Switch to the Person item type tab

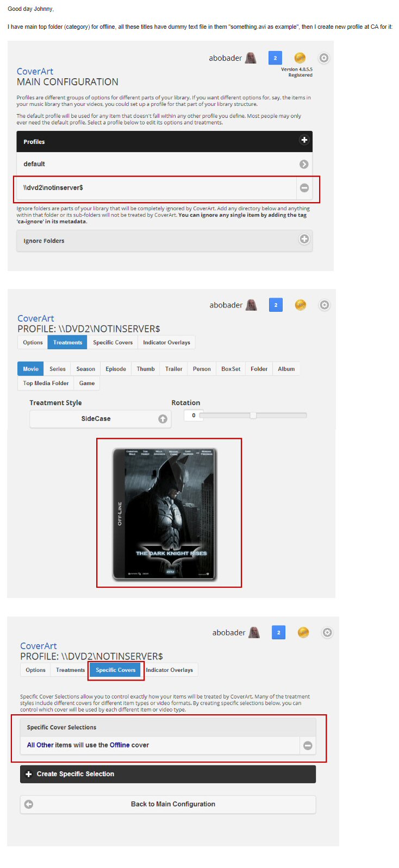pos(202,369)
